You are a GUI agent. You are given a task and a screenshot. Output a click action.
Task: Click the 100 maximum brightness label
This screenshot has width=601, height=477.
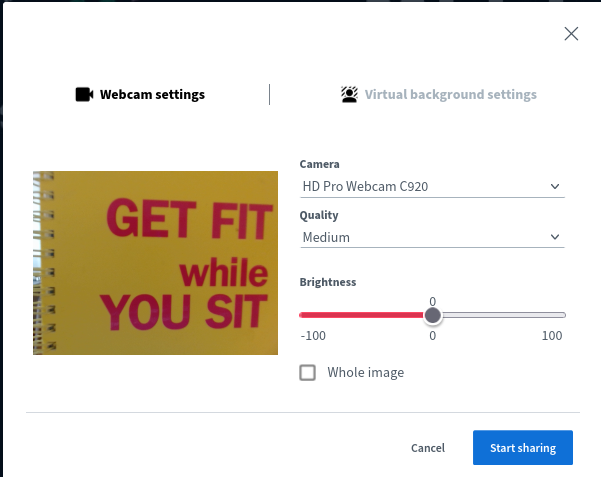[x=552, y=336]
